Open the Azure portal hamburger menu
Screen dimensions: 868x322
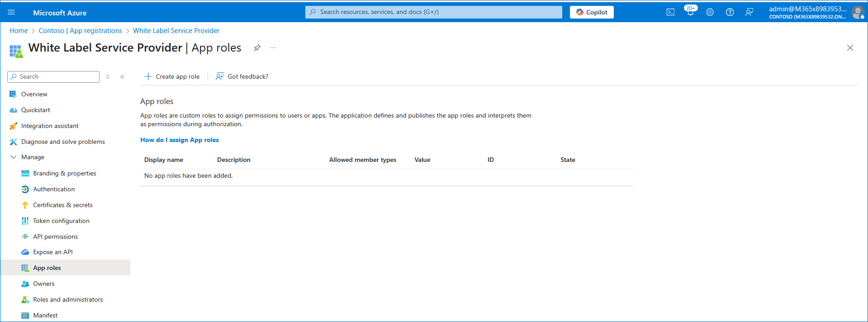coord(11,12)
